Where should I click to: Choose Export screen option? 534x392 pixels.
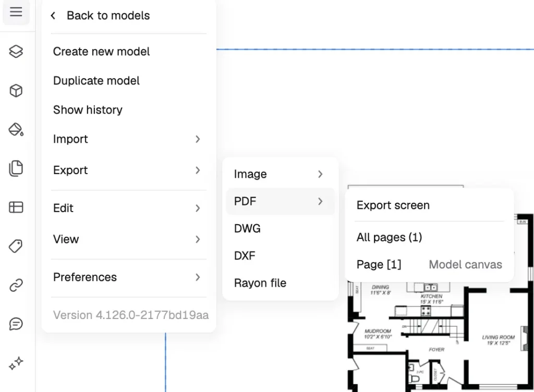pos(393,205)
